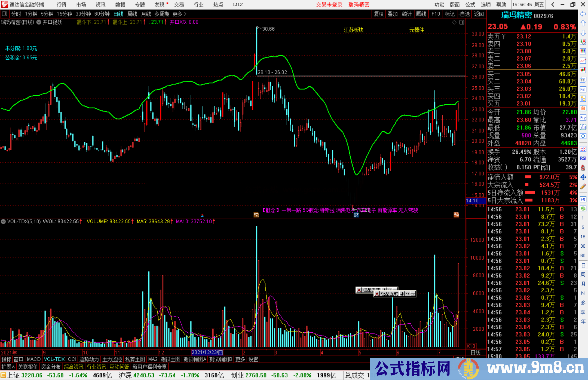
Task: Click the 复权 button in chart toolbar
Action: pyautogui.click(x=378, y=14)
